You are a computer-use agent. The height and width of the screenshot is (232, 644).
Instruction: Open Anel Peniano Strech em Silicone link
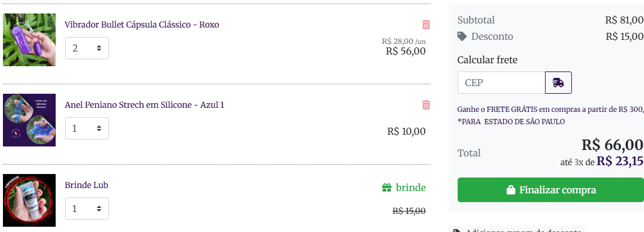pyautogui.click(x=144, y=105)
